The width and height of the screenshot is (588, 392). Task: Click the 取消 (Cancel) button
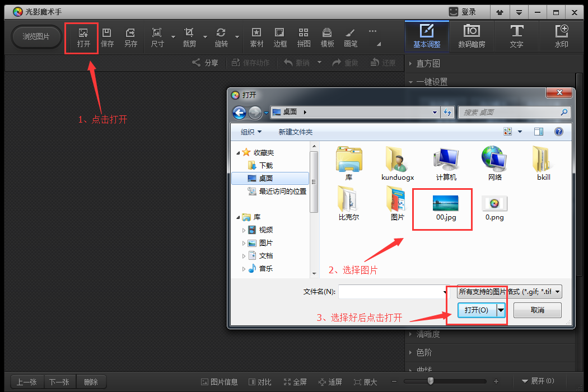click(537, 310)
